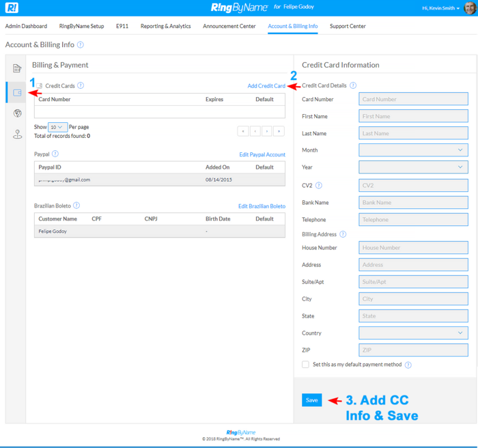Select the billing wallet sidebar icon

pos(17,92)
